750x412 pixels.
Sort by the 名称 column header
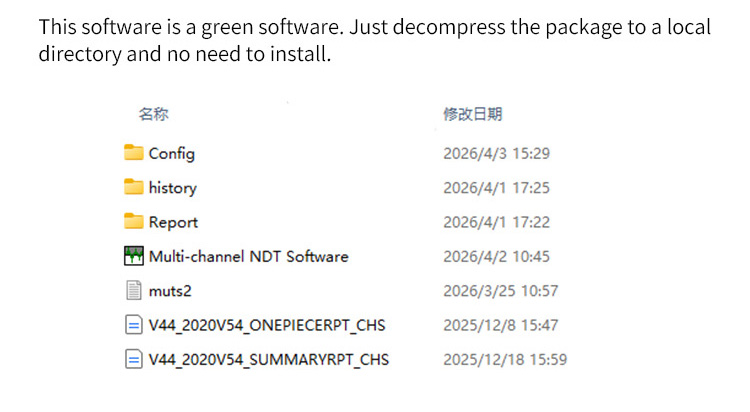[x=153, y=115]
